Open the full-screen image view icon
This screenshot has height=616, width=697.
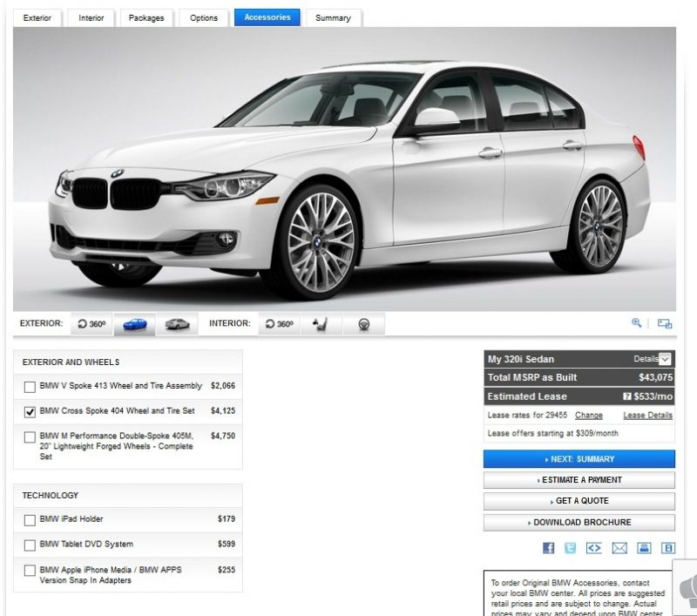[665, 323]
